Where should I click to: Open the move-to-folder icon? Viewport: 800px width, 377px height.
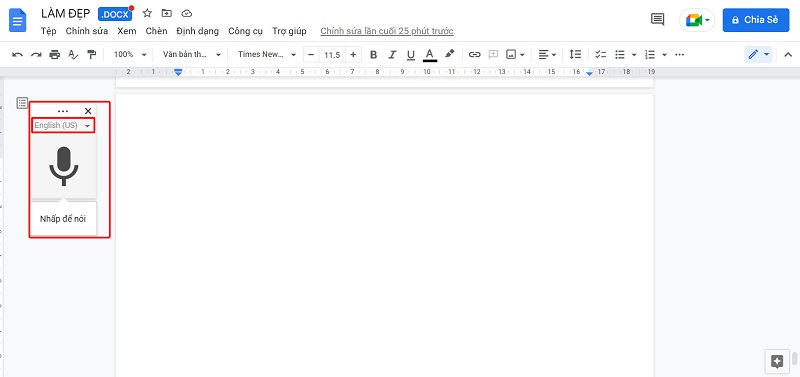click(166, 13)
